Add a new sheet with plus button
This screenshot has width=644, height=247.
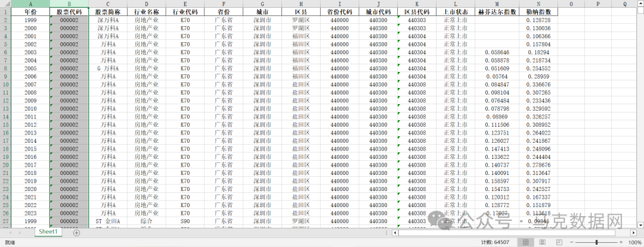pos(76,233)
